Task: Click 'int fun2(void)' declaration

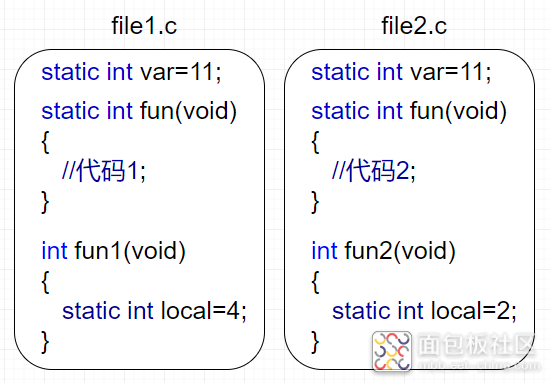Action: (x=383, y=251)
